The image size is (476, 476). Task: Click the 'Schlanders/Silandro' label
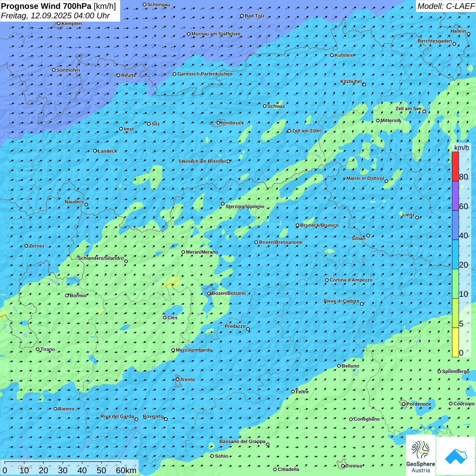[x=101, y=258]
